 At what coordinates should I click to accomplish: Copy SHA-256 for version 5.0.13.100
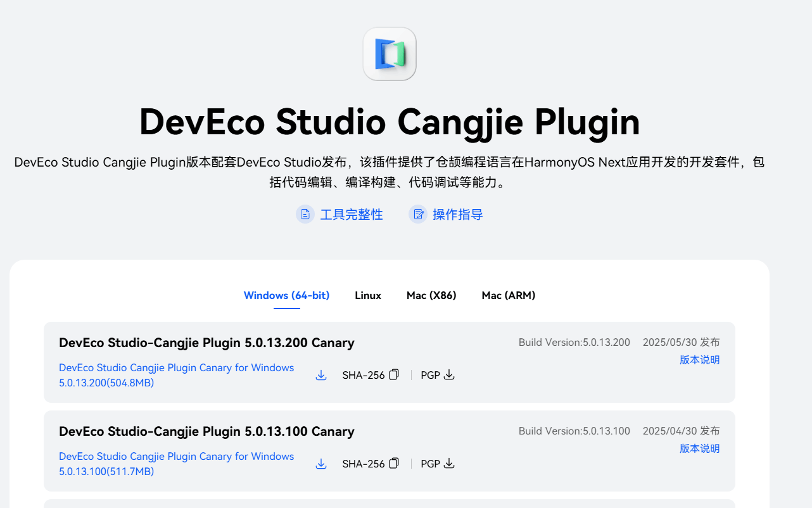click(x=394, y=463)
